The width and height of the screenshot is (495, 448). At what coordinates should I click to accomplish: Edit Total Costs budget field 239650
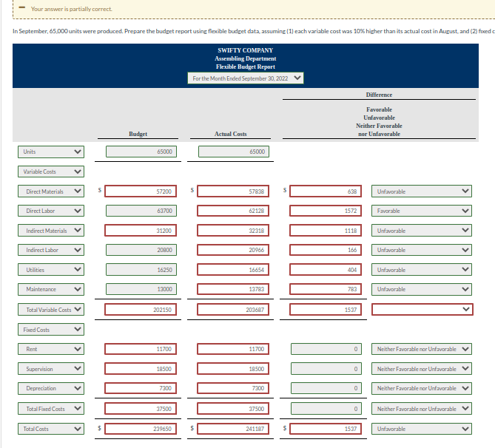(141, 429)
